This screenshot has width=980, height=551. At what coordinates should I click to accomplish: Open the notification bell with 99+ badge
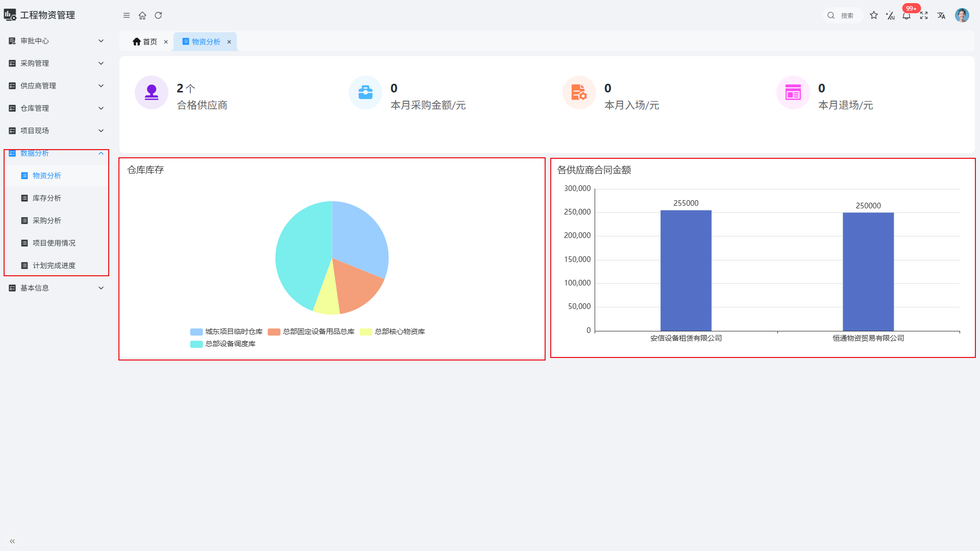906,15
